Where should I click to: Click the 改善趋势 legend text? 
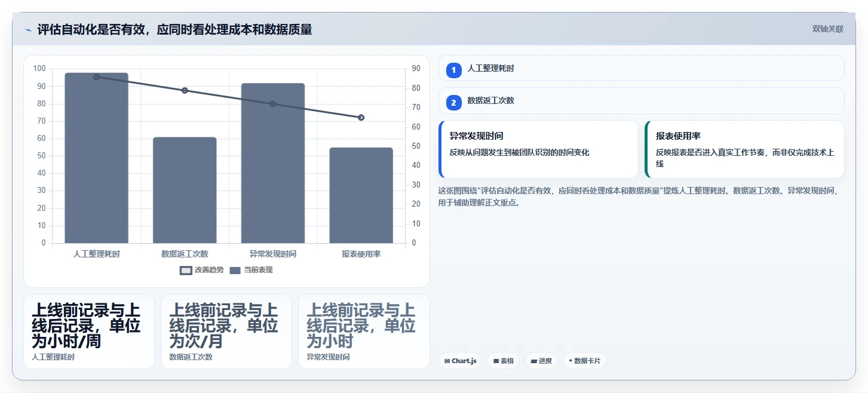coord(209,270)
